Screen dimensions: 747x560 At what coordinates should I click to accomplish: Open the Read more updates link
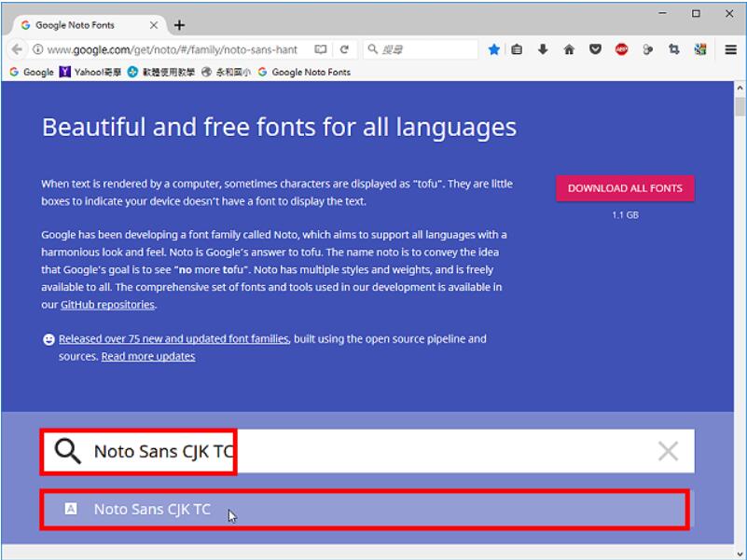click(x=148, y=357)
